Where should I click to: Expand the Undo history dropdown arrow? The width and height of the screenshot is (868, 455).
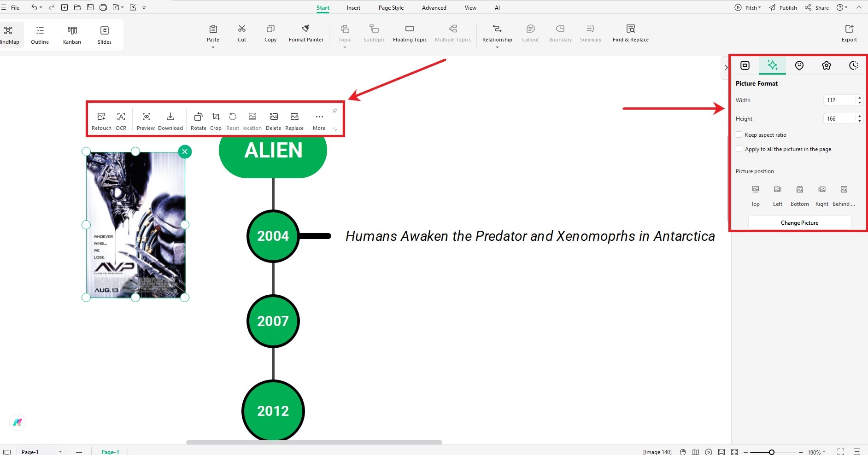click(41, 8)
